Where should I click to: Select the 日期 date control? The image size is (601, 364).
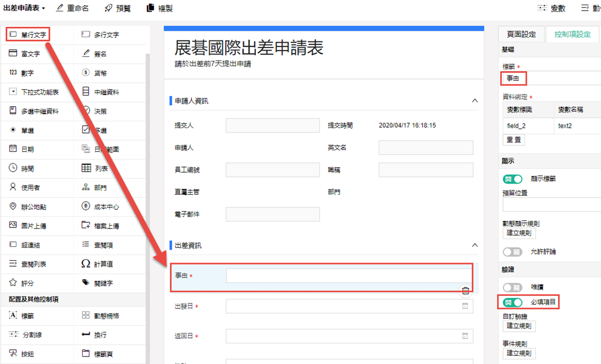[x=13, y=149]
